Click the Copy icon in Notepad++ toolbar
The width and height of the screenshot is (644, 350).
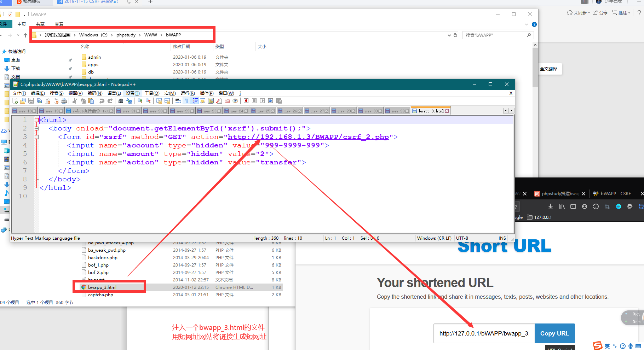[83, 101]
